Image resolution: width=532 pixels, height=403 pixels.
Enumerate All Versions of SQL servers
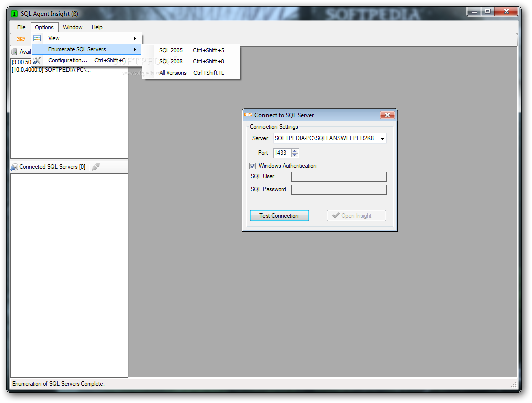pos(191,73)
